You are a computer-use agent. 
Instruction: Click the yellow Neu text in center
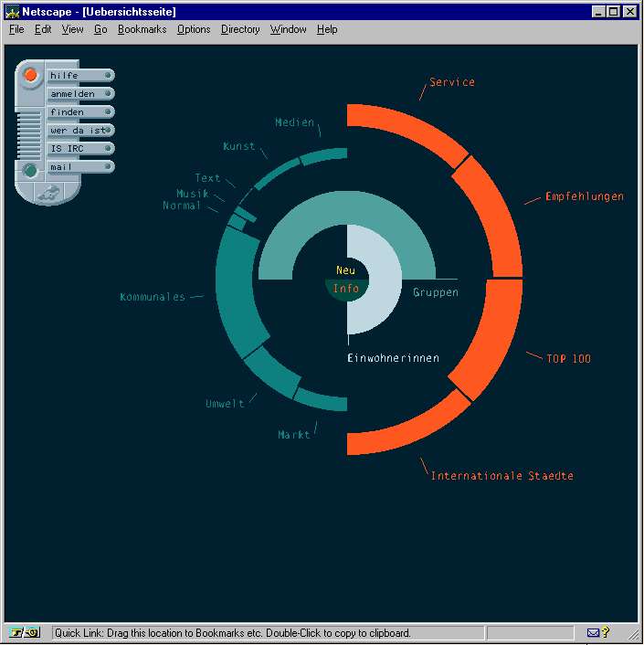(x=345, y=270)
